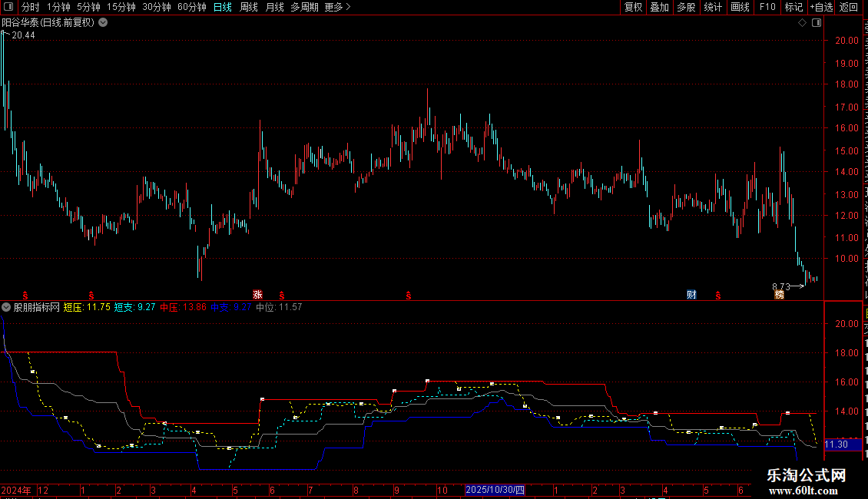Screen dimensions: 868x499
Task: Click the 8.73 low price label
Action: click(x=781, y=286)
